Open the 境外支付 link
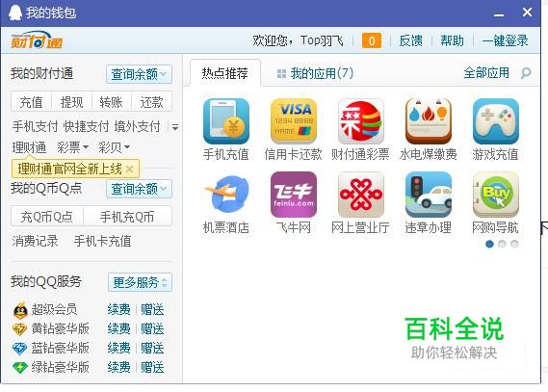The image size is (548, 392). click(138, 126)
